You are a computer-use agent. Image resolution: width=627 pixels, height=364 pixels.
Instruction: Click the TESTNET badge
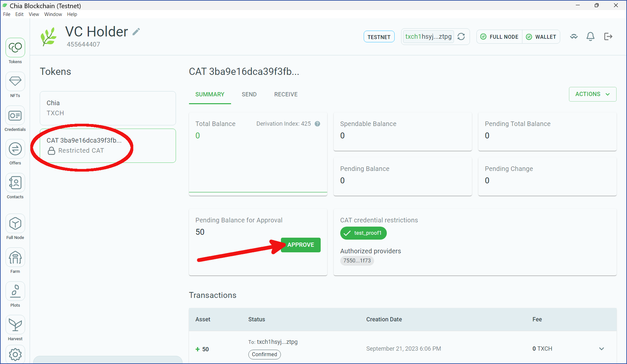coord(379,37)
